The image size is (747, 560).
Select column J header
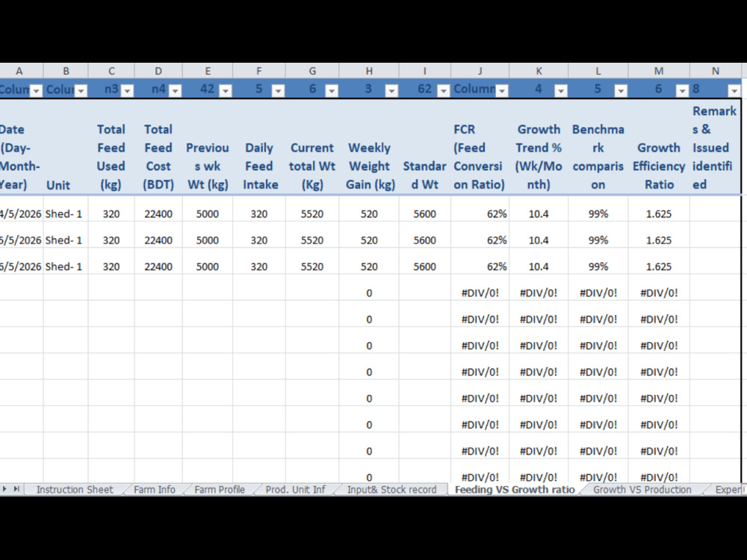[480, 71]
